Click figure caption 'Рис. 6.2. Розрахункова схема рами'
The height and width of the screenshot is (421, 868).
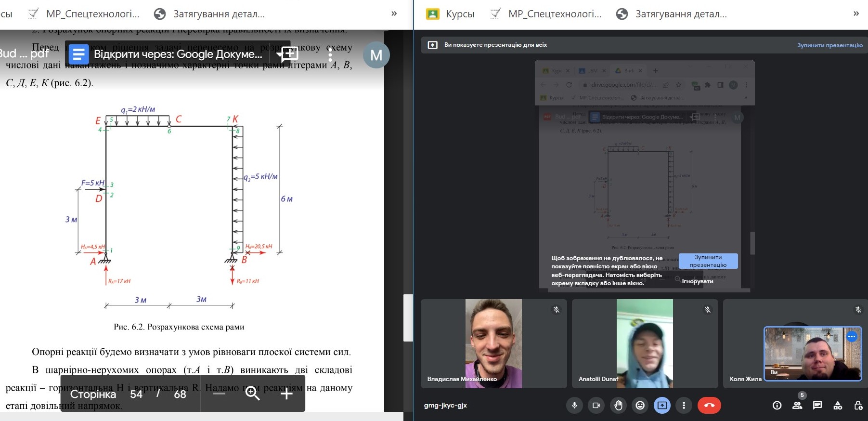(x=179, y=327)
